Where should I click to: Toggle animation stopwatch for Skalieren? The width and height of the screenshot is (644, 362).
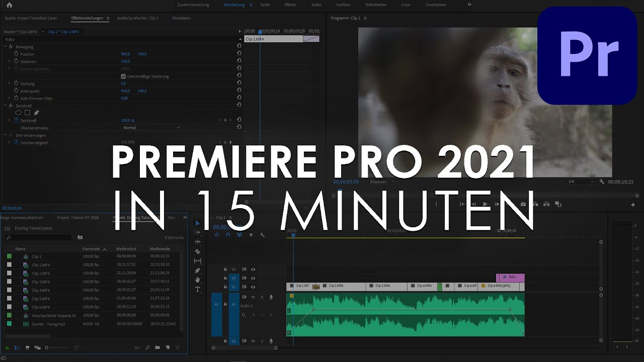click(16, 61)
